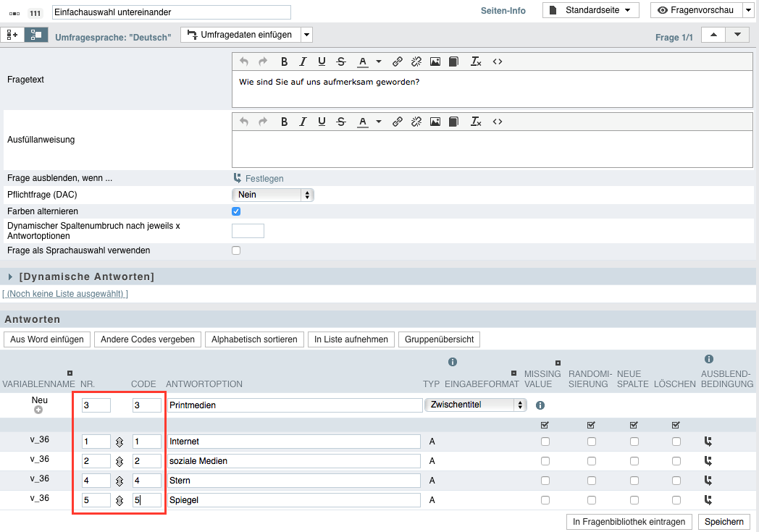Open Pflichtfrage Nein dropdown
Image resolution: width=759 pixels, height=532 pixels.
[x=273, y=195]
